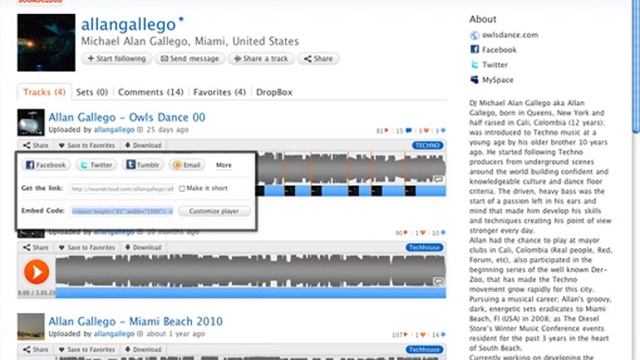Click Owls Dance 00 waveform
This screenshot has height=360, width=640.
pyautogui.click(x=351, y=168)
